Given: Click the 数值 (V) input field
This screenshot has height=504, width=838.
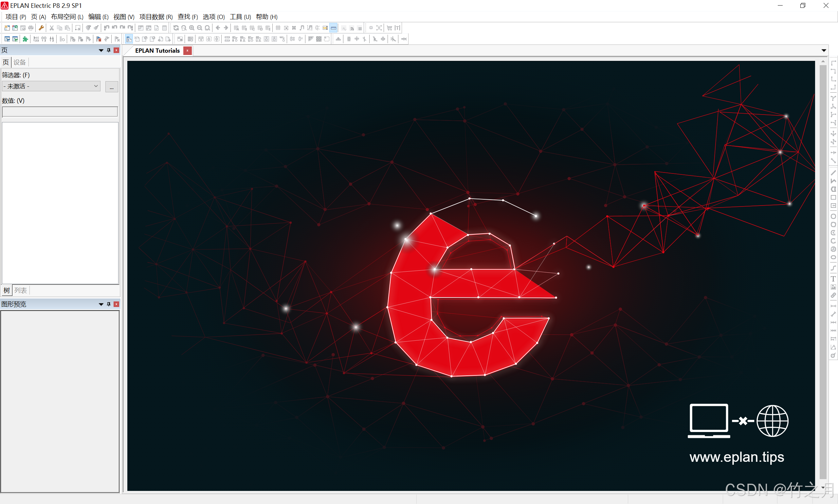Looking at the screenshot, I should tap(60, 111).
